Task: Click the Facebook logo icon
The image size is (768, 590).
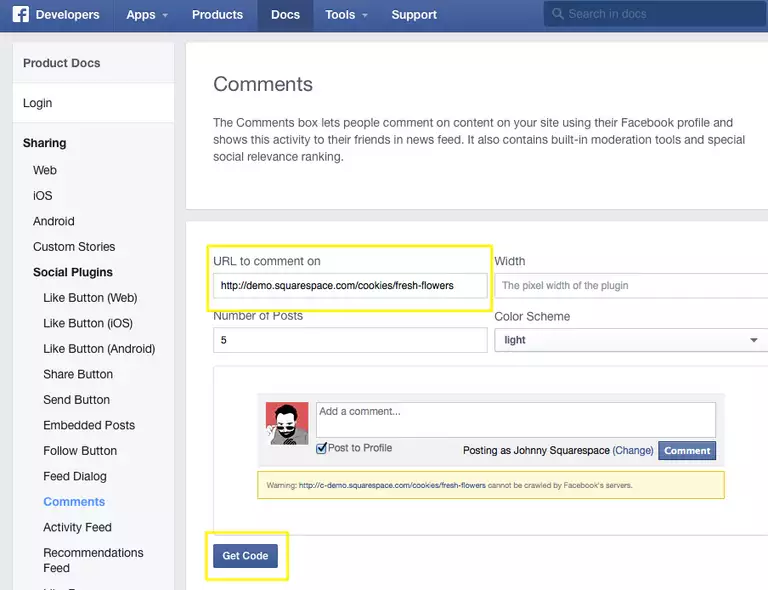Action: pos(20,14)
